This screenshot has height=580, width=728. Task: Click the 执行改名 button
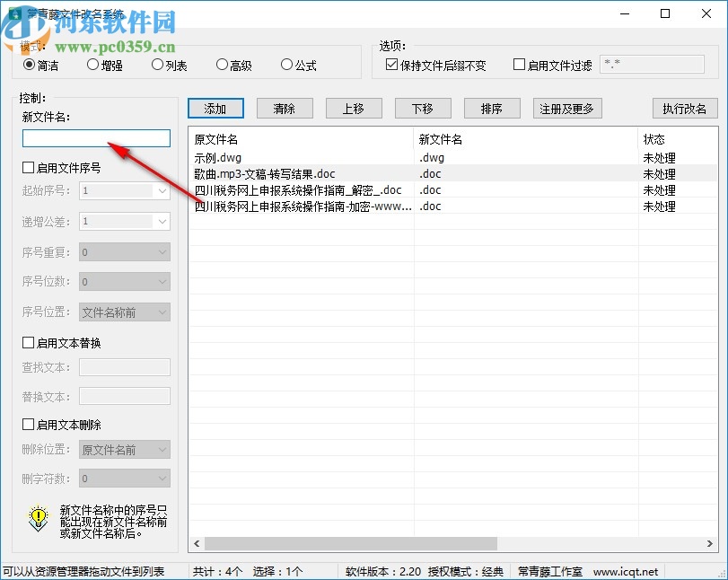point(682,108)
